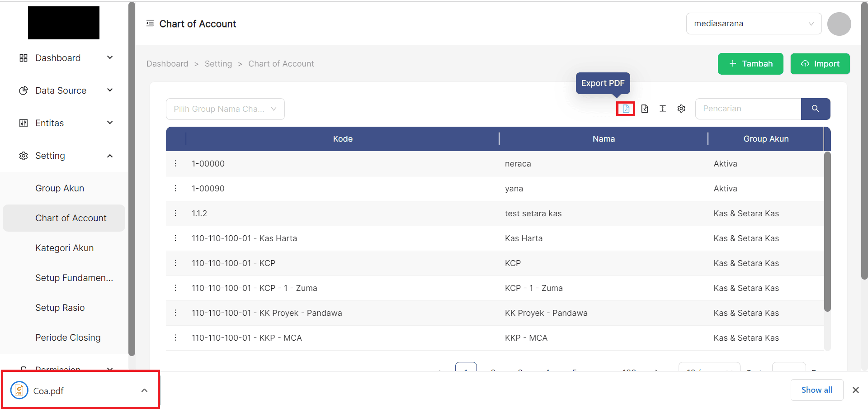Click the Dashboard grid icon in the sidebar
This screenshot has width=868, height=409.
(x=24, y=57)
